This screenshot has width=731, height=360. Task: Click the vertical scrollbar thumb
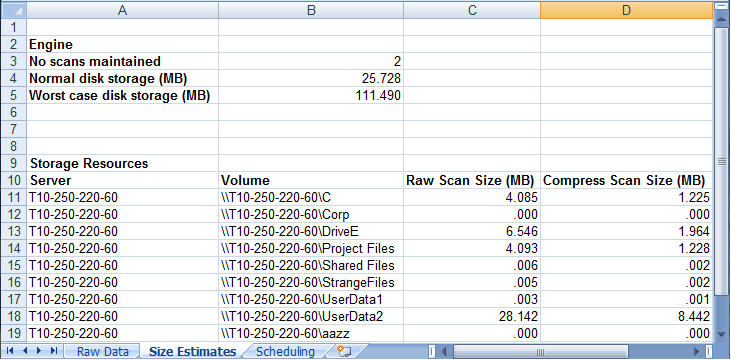point(721,161)
